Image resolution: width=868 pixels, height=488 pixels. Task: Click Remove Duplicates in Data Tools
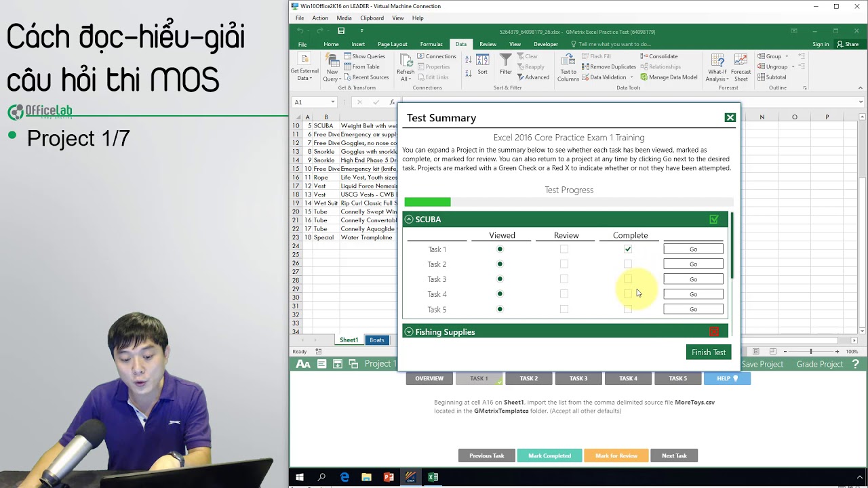point(608,66)
